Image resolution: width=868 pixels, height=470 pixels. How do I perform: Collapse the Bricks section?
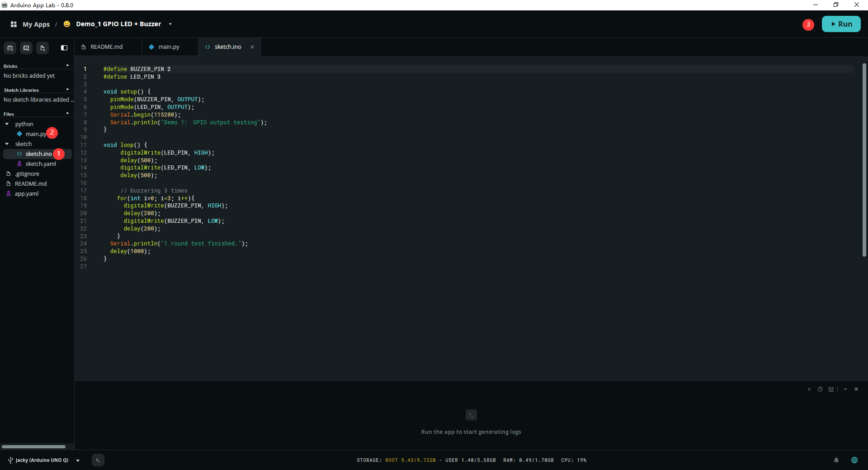[67, 66]
